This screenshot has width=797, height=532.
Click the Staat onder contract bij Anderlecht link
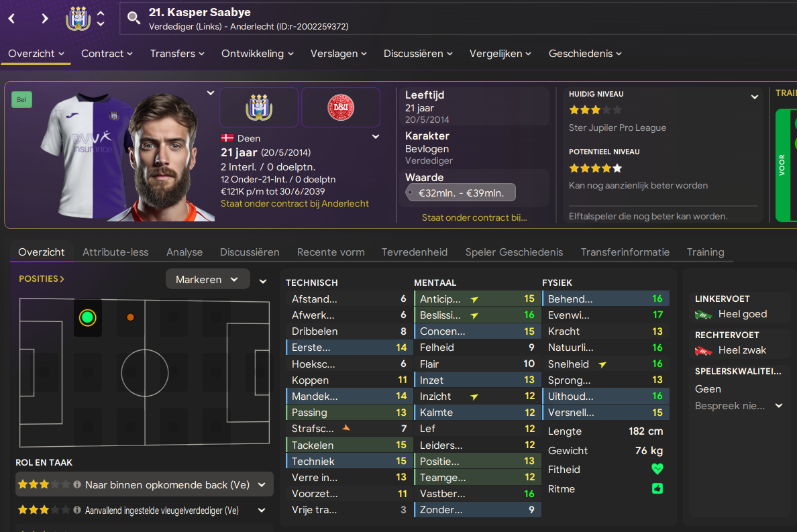coord(295,203)
